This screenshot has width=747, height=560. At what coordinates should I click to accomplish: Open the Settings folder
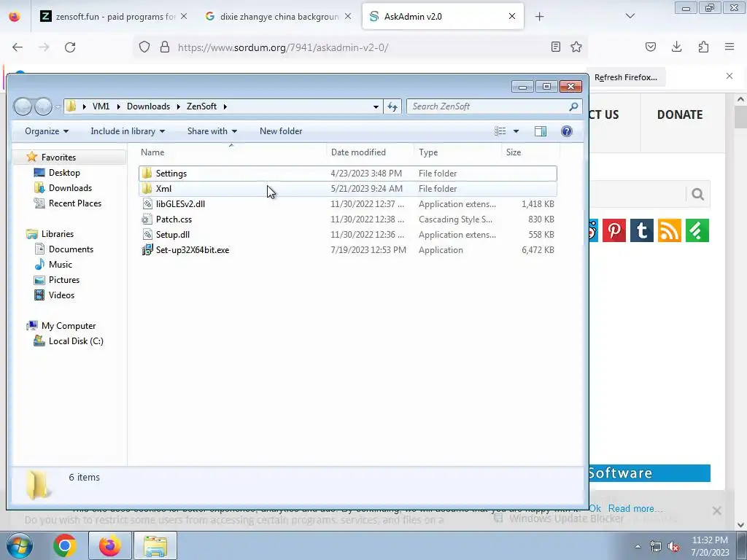click(348, 174)
